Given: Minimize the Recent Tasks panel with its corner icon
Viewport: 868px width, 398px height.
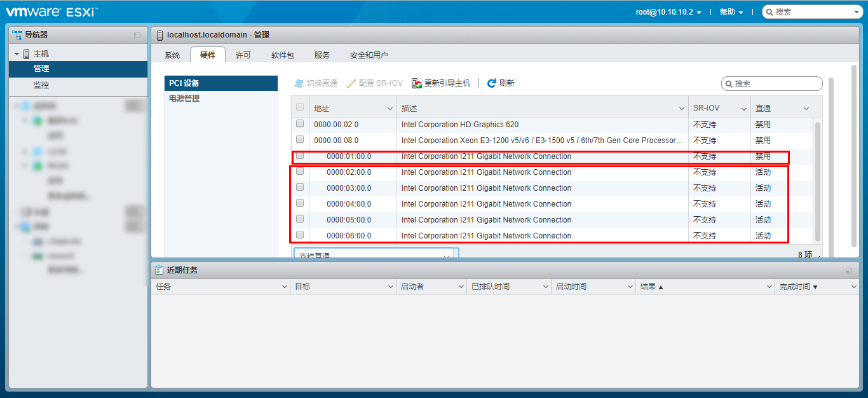Looking at the screenshot, I should tap(849, 270).
